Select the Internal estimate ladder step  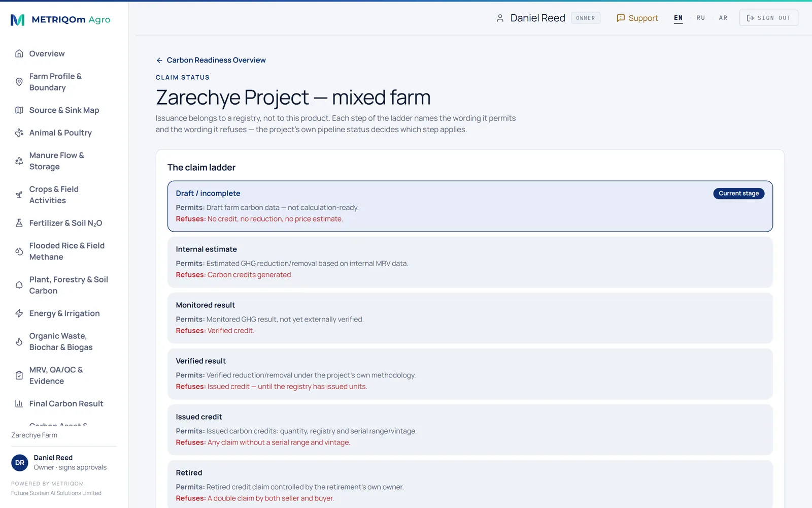click(x=470, y=262)
